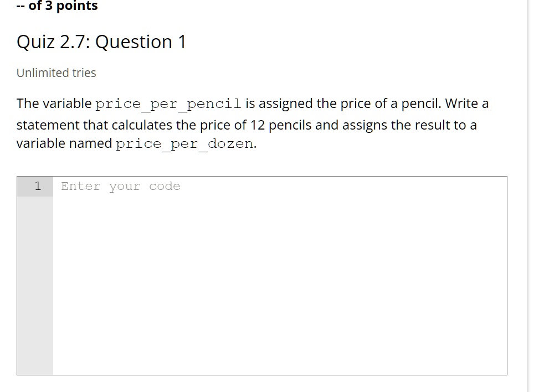Click the '-- of 3 points' score text
The width and height of the screenshot is (539, 392).
(57, 6)
